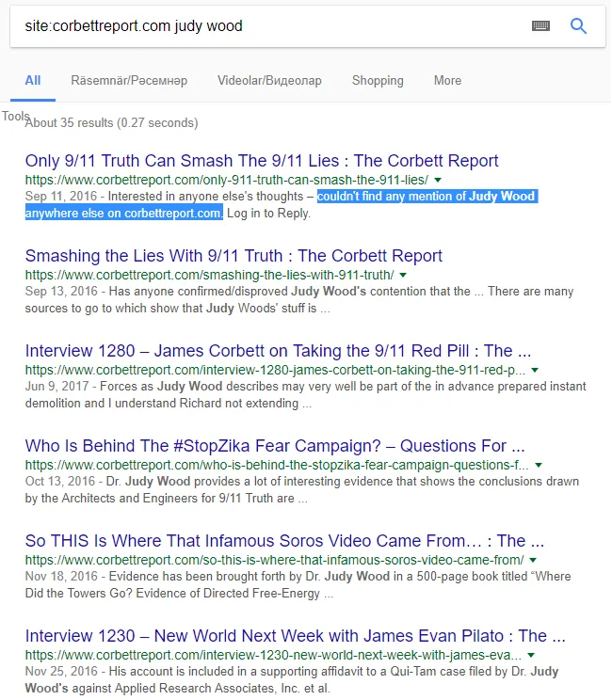Click the interview-1280-james-corbett green URL
612x700 pixels.
tap(275, 370)
